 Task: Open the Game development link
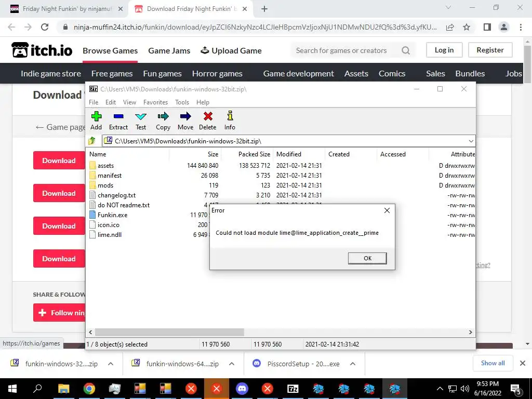(299, 74)
